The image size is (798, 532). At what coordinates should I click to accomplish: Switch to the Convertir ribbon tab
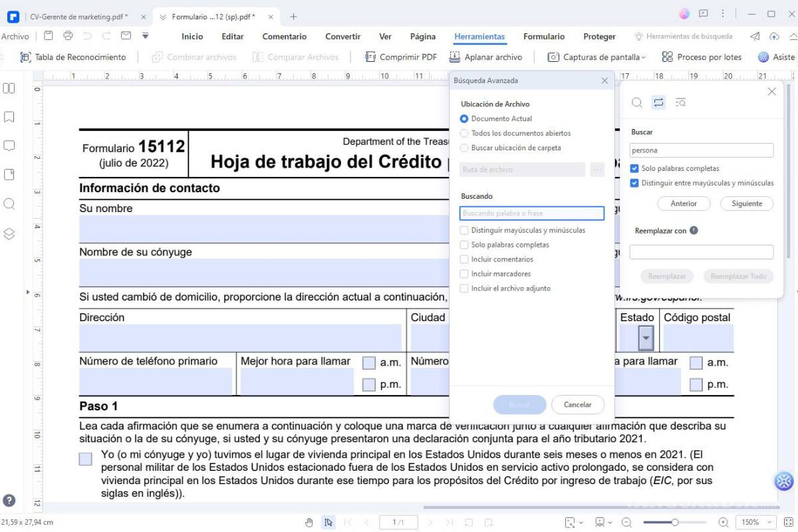coord(342,37)
